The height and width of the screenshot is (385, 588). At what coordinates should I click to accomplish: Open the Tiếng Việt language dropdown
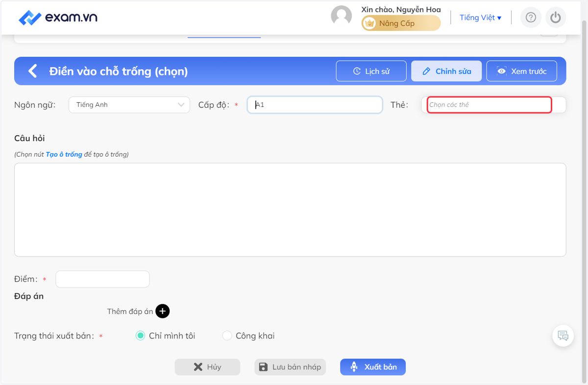pyautogui.click(x=480, y=18)
